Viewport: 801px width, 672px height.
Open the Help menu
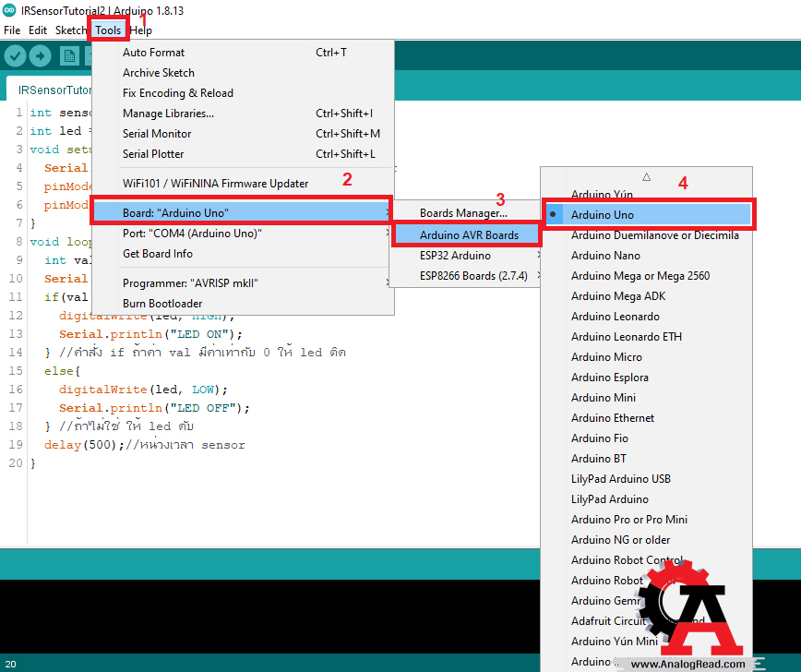[x=141, y=30]
